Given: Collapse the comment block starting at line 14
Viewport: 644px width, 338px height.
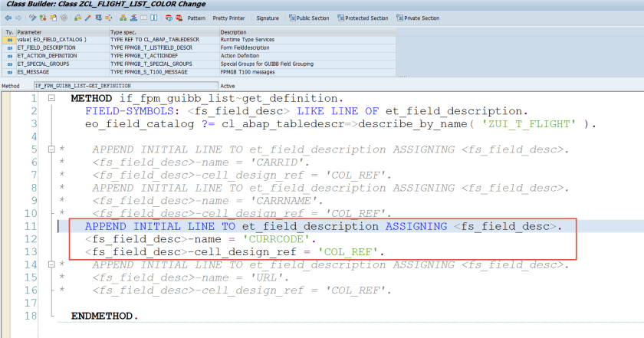Looking at the screenshot, I should click(51, 264).
